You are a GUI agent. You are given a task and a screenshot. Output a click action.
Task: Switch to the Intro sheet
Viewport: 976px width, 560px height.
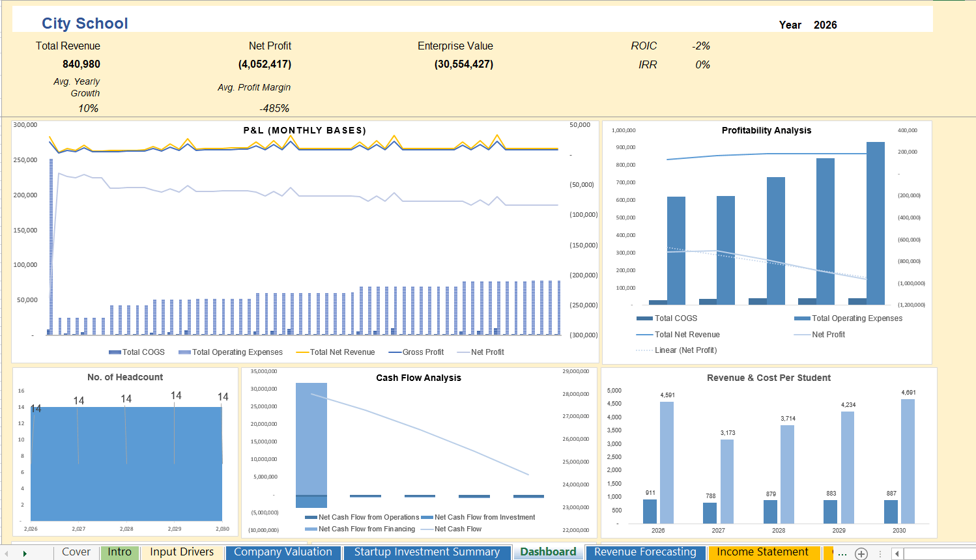[x=120, y=552]
